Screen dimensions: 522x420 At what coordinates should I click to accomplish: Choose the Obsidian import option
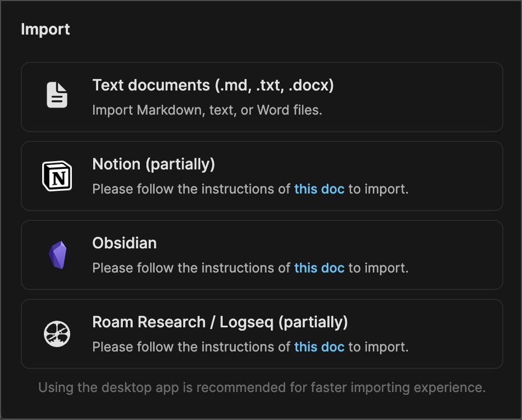tap(262, 254)
